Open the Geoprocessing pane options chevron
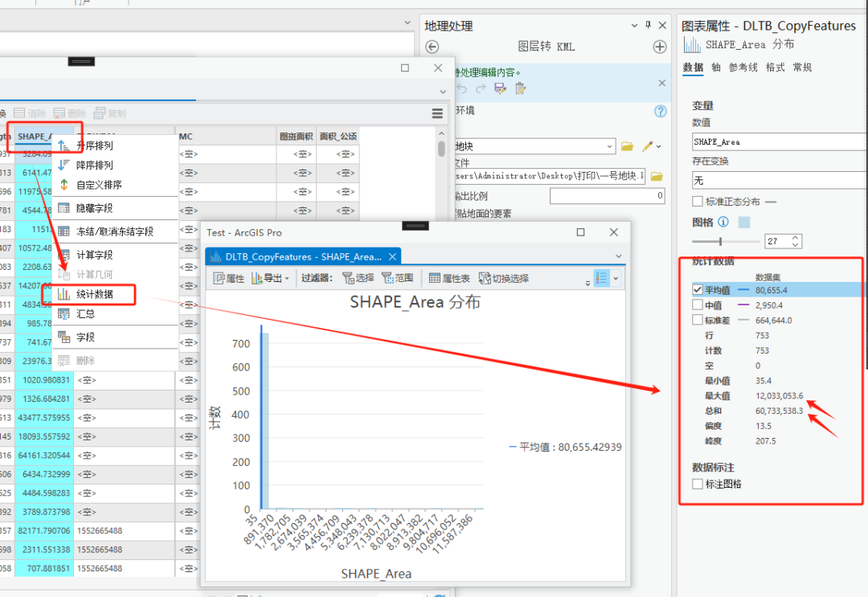Image resolution: width=868 pixels, height=597 pixels. [634, 26]
